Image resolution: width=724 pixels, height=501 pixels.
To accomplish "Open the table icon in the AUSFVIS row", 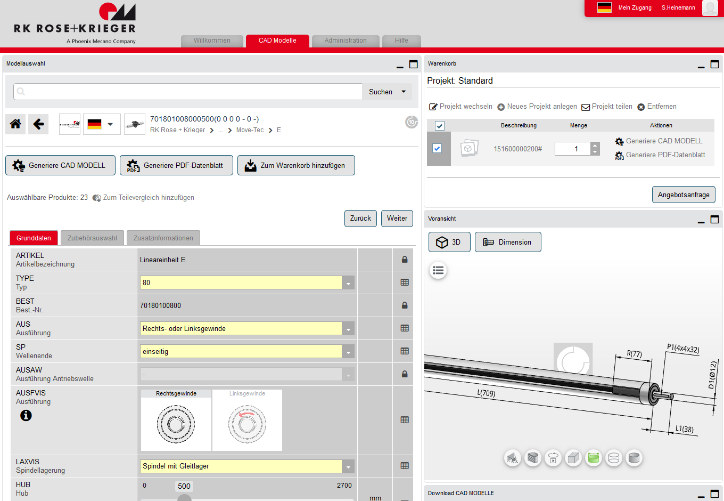I will (x=404, y=420).
